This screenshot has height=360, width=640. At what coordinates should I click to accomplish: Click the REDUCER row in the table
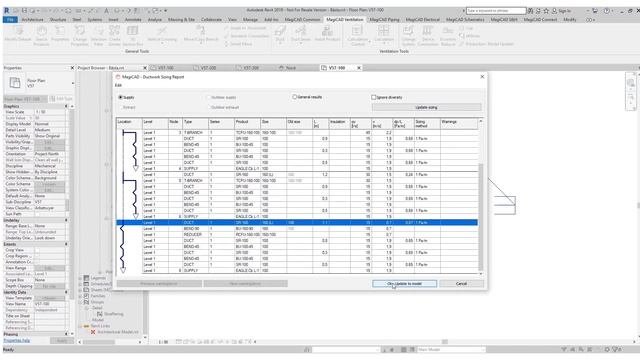pyautogui.click(x=309, y=235)
